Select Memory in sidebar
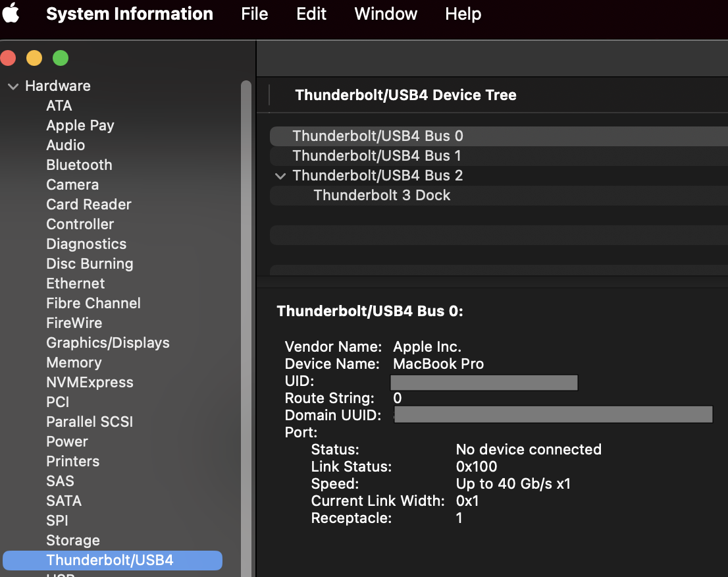728x577 pixels. 74,362
